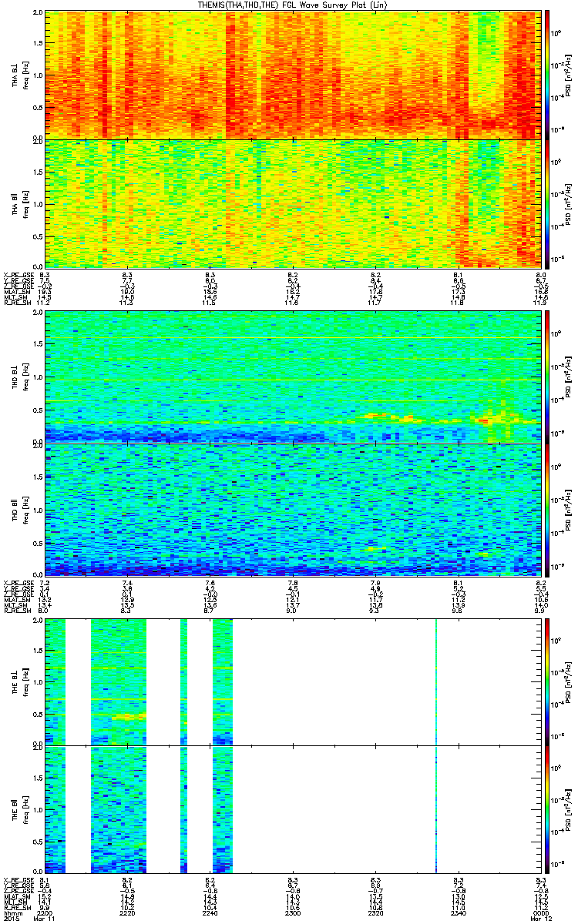Select the THD B-parallel y-axis label
Image resolution: width=578 pixels, height=924 pixels.
[15, 510]
